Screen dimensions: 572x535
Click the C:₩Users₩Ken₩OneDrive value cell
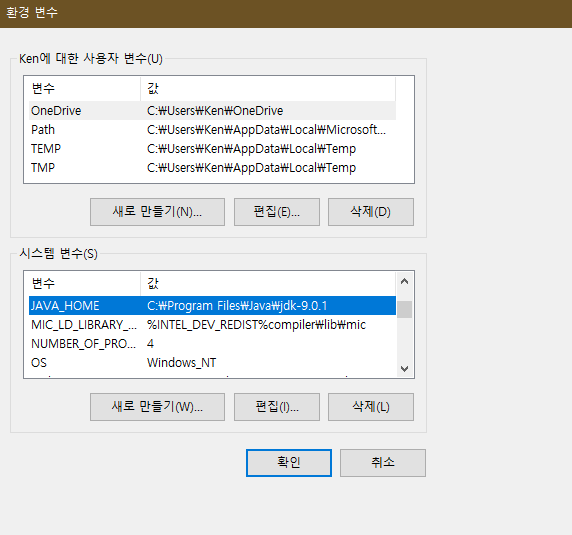[x=215, y=111]
